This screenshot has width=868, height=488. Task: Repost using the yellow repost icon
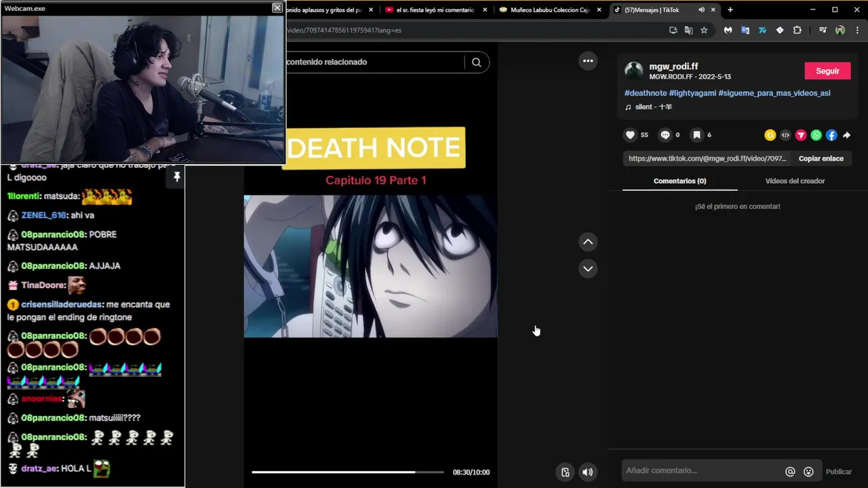(x=770, y=135)
